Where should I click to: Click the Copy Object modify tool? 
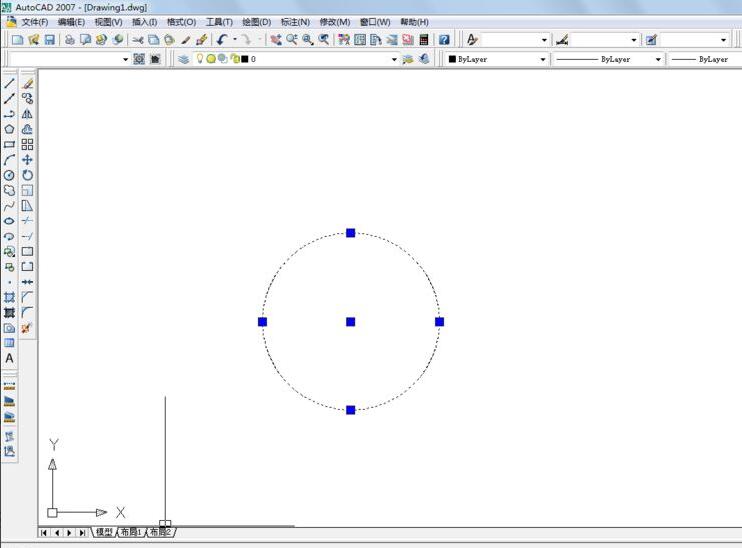[x=27, y=99]
